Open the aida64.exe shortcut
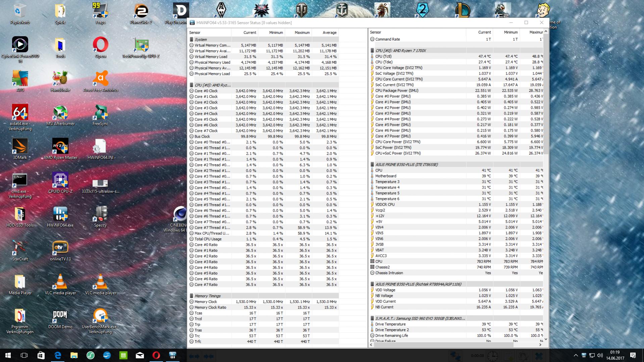This screenshot has height=362, width=644. click(x=20, y=117)
